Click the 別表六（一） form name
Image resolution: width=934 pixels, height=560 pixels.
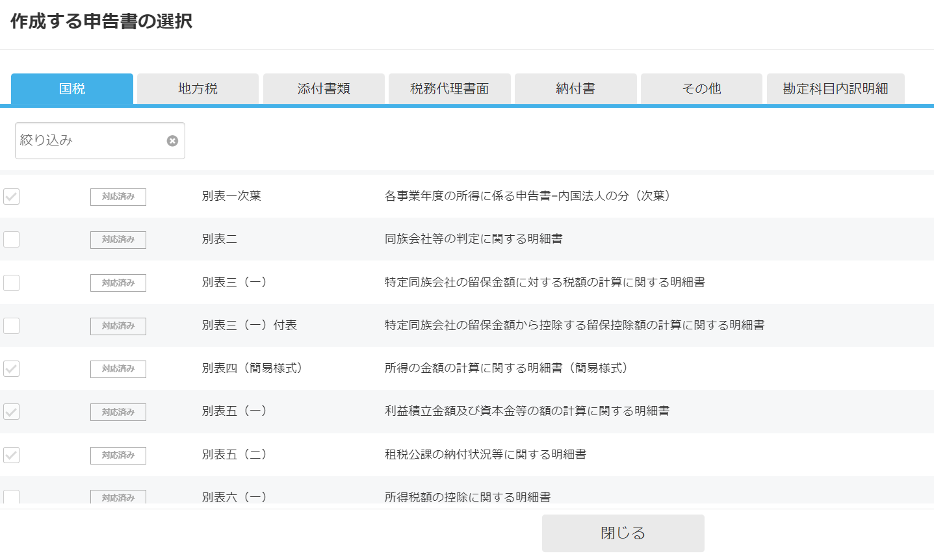click(x=235, y=497)
